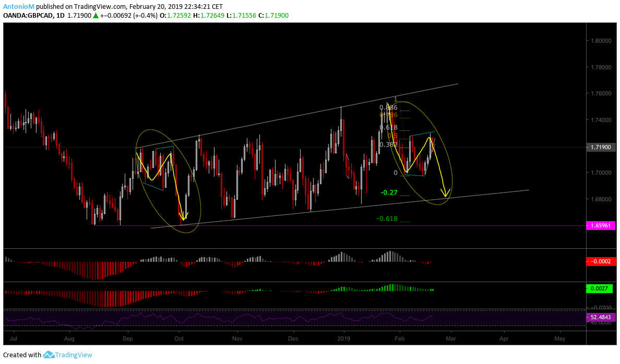Click the Apr label on time axis
620x364 pixels.
tap(504, 338)
